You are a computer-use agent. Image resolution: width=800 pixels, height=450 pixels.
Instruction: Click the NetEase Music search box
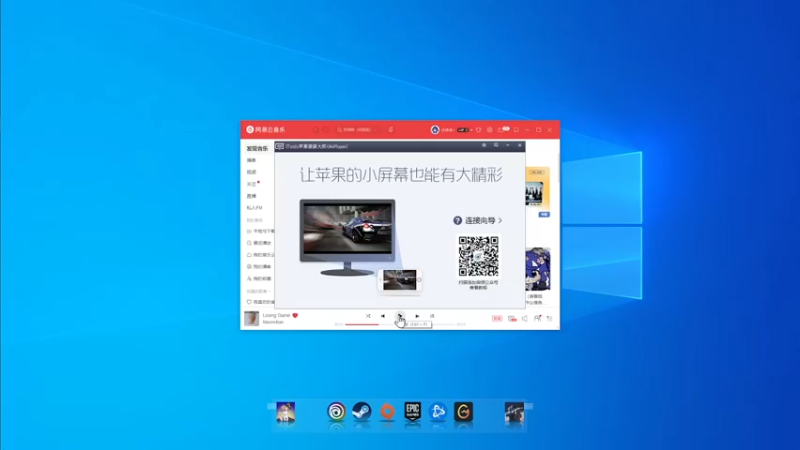point(358,130)
